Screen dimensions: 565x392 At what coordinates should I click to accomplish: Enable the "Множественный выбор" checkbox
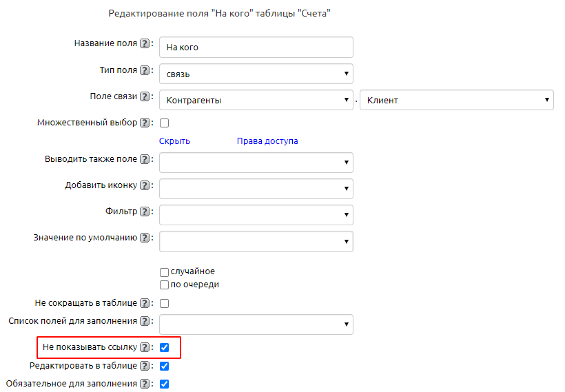tap(165, 123)
